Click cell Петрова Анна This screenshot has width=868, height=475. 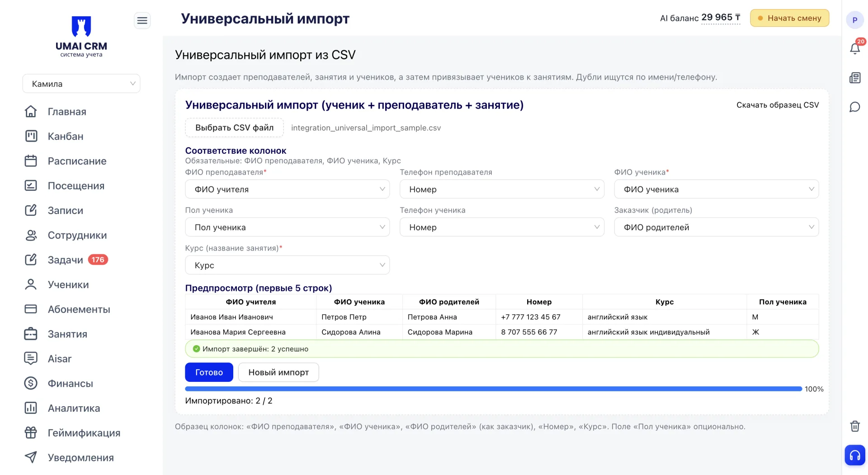[x=449, y=317]
